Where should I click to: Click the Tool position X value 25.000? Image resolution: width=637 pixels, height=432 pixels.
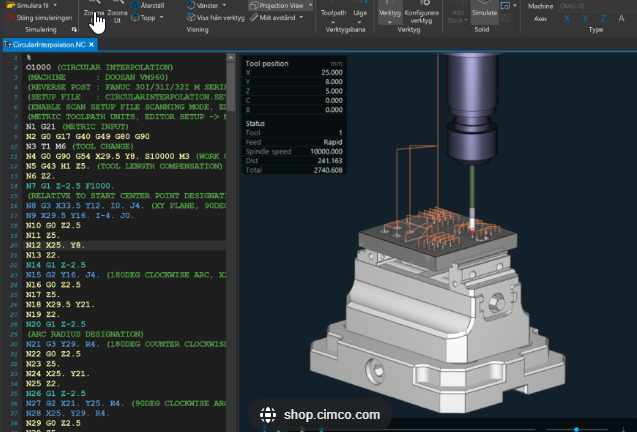point(332,72)
